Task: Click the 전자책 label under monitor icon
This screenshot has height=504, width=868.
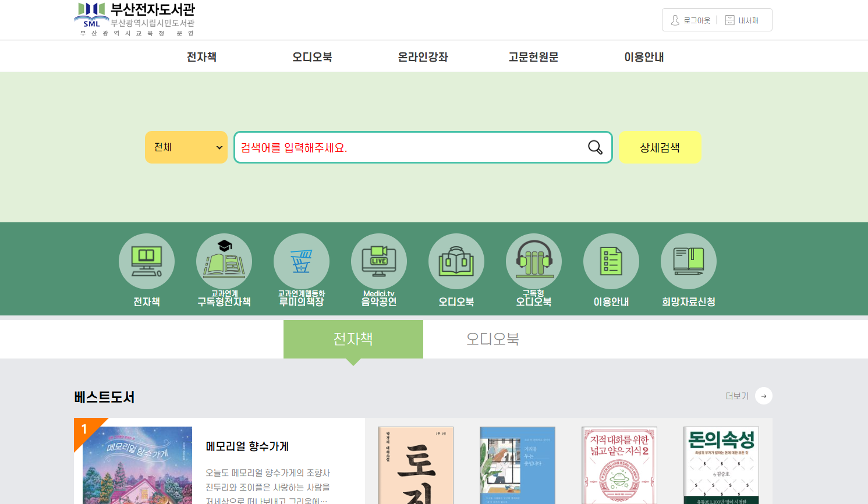Action: [x=147, y=302]
